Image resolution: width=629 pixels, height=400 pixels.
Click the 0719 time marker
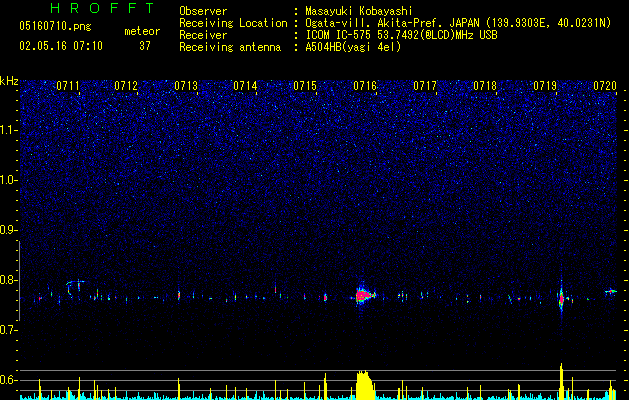(x=545, y=86)
